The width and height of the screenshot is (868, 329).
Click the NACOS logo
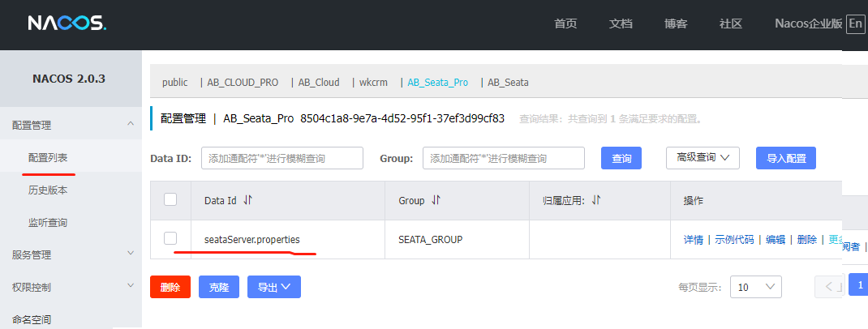click(x=67, y=23)
